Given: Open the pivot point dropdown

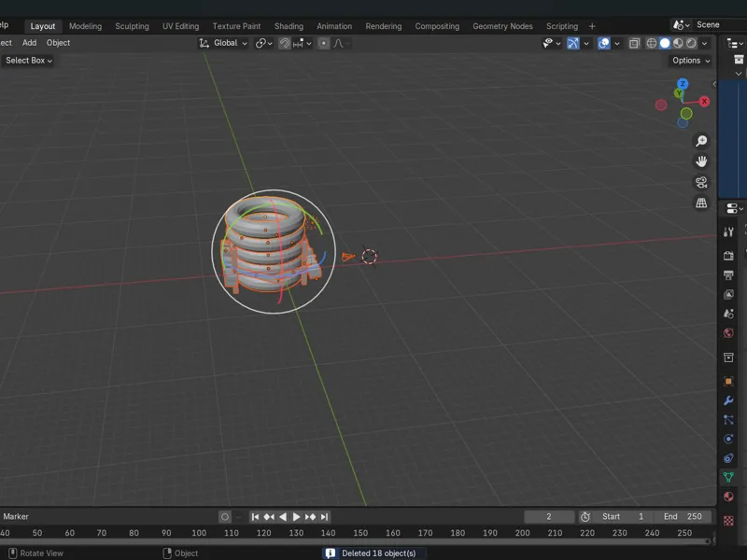Looking at the screenshot, I should [264, 43].
